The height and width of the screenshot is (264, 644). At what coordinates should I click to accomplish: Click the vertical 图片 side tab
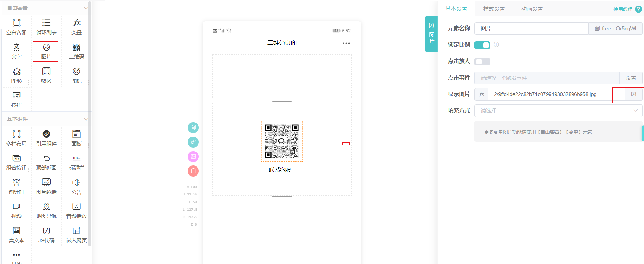[x=431, y=34]
